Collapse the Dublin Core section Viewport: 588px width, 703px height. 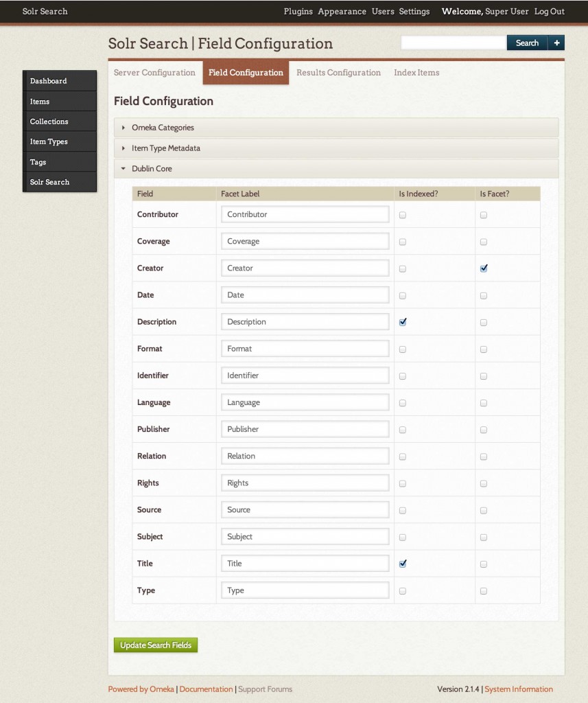click(336, 169)
